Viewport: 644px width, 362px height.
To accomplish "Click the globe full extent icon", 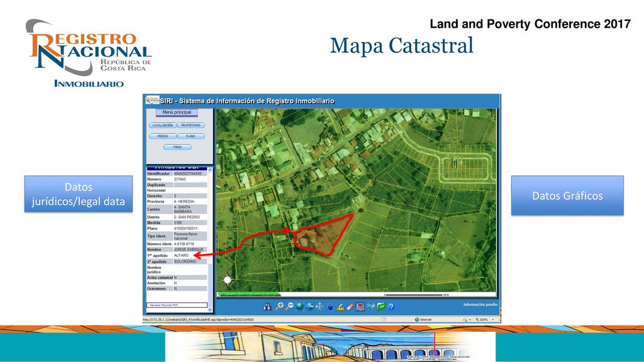I will pos(299,307).
